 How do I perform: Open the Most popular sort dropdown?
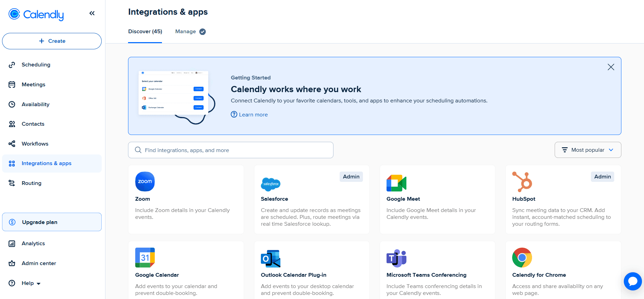588,150
